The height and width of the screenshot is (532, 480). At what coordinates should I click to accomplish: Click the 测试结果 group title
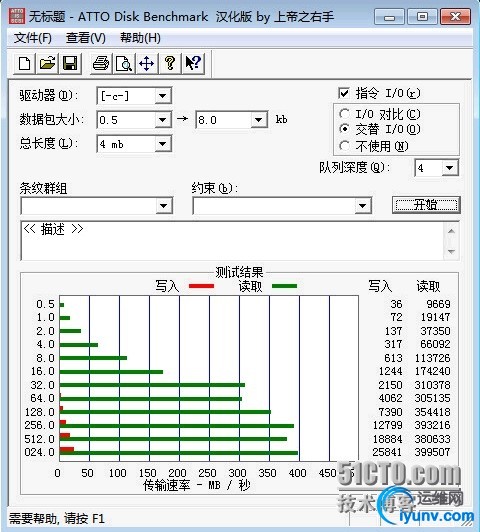(x=239, y=272)
